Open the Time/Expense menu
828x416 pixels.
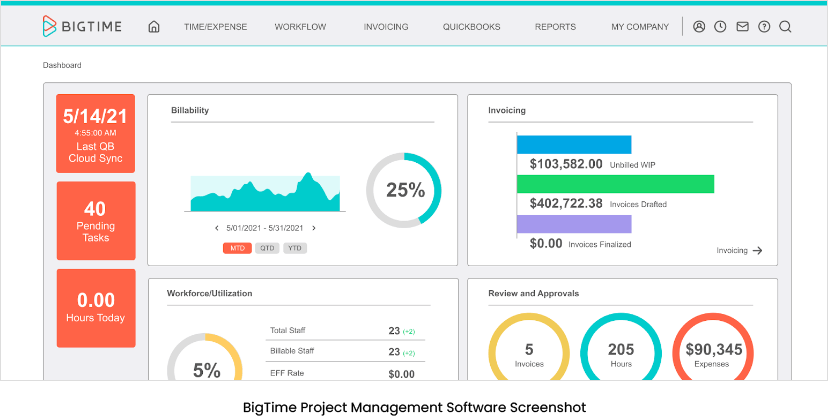point(215,27)
